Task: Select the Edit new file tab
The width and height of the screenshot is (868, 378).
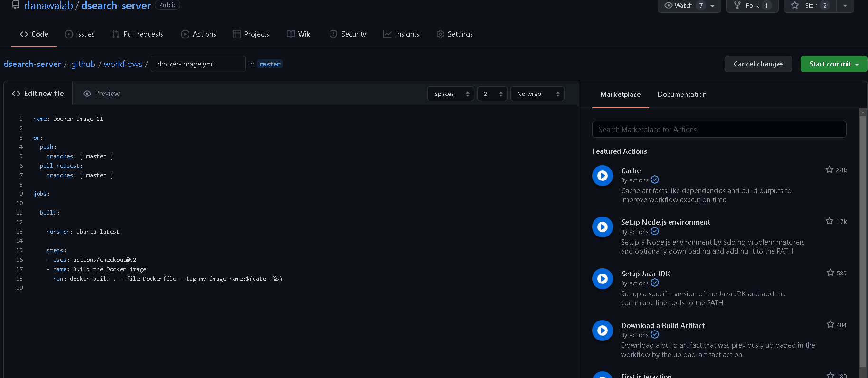Action: 38,94
